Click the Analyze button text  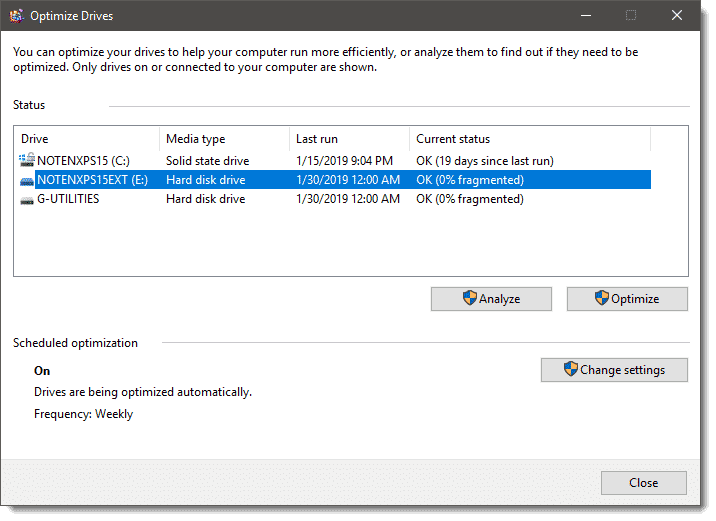pyautogui.click(x=500, y=298)
